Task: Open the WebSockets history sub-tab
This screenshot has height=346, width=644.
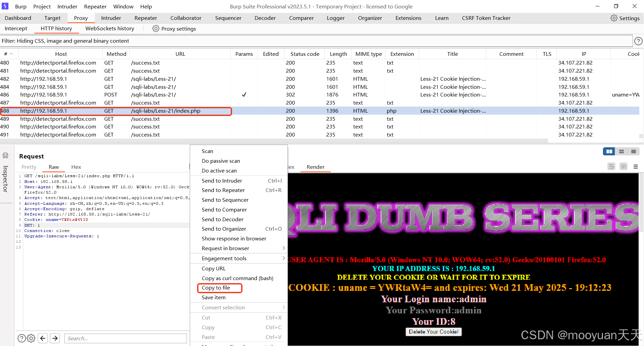Action: coord(110,29)
